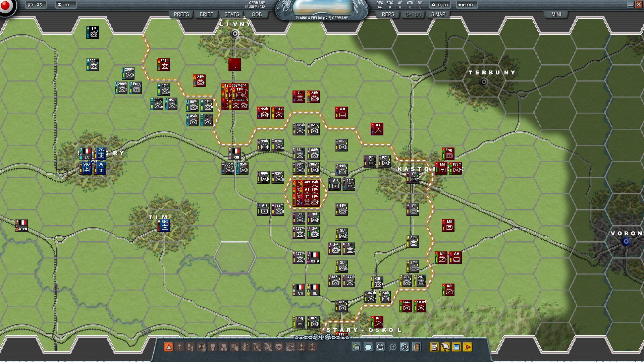End turn with the yellow play arrow

tap(468, 347)
